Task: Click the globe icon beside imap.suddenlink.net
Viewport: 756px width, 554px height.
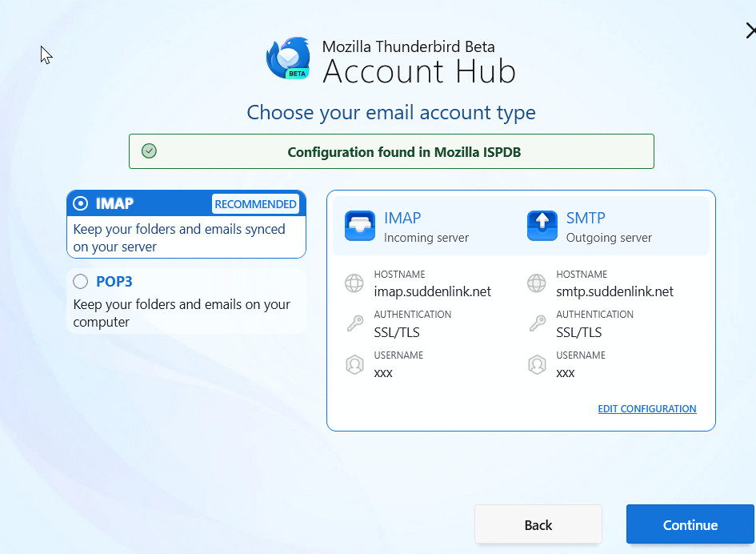Action: 354,283
